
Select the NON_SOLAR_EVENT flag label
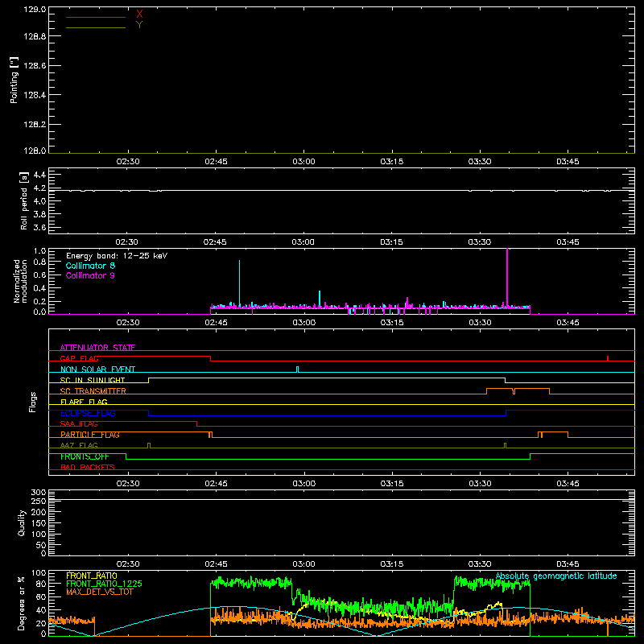click(x=97, y=369)
